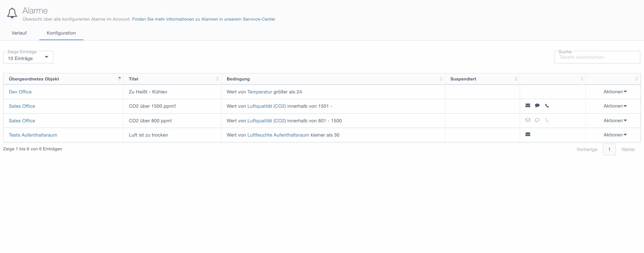This screenshot has width=644, height=253.
Task: Click the Temperatur sensor link
Action: pyautogui.click(x=259, y=92)
